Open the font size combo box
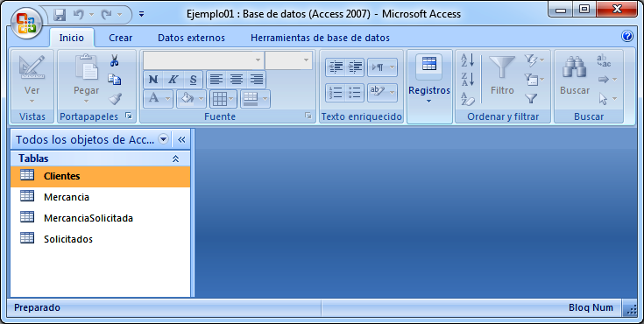Image resolution: width=644 pixels, height=324 pixels. [x=289, y=60]
